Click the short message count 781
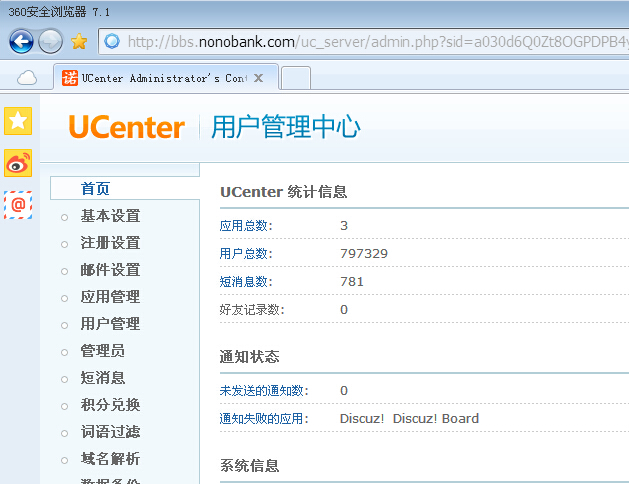 (352, 282)
